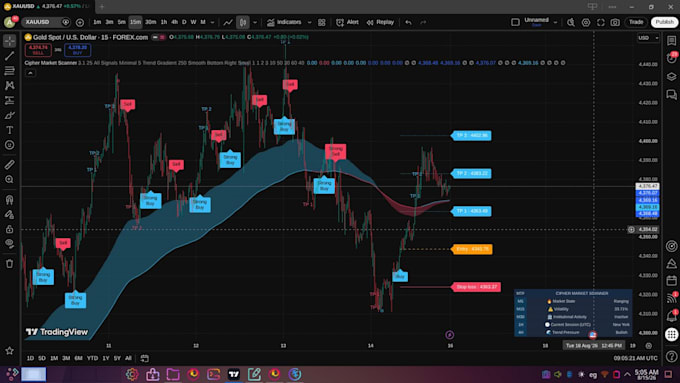Toggle fullscreen mode icon
Screen dimensions: 680x383
(x=601, y=22)
